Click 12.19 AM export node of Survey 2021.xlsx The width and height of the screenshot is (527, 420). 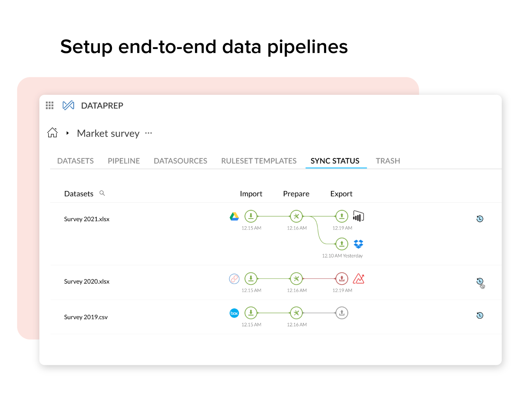(342, 216)
